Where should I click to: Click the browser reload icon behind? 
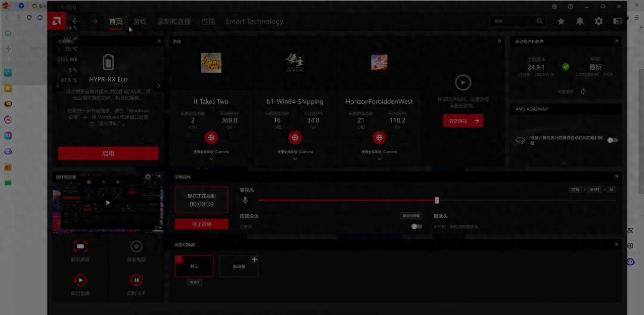click(x=29, y=17)
